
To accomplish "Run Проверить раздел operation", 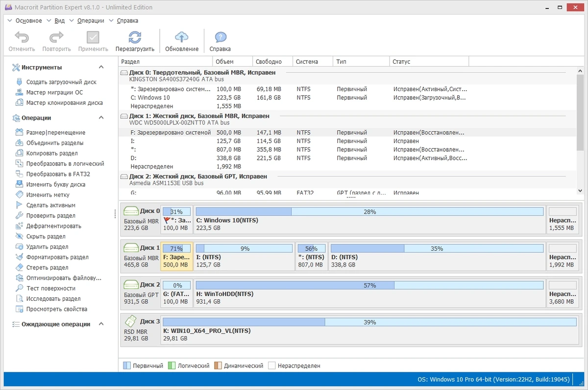I will coord(51,216).
